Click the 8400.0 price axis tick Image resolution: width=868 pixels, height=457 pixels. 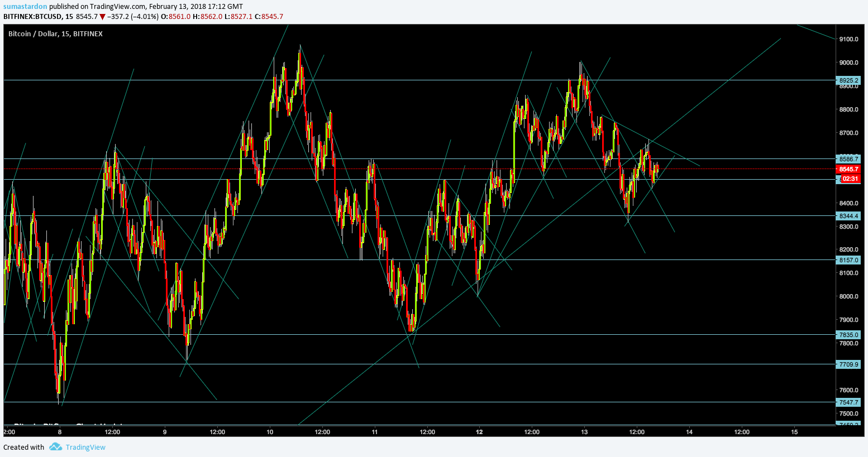click(x=848, y=203)
